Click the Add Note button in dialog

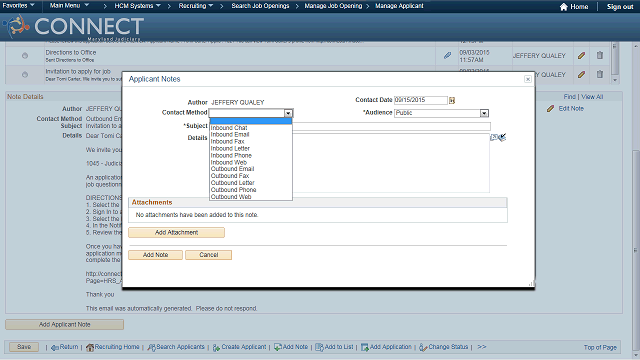point(156,255)
